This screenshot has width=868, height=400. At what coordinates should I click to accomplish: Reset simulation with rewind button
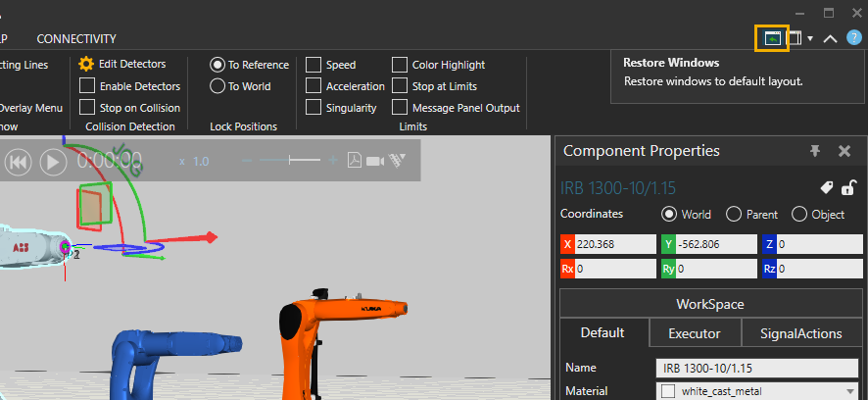(18, 162)
